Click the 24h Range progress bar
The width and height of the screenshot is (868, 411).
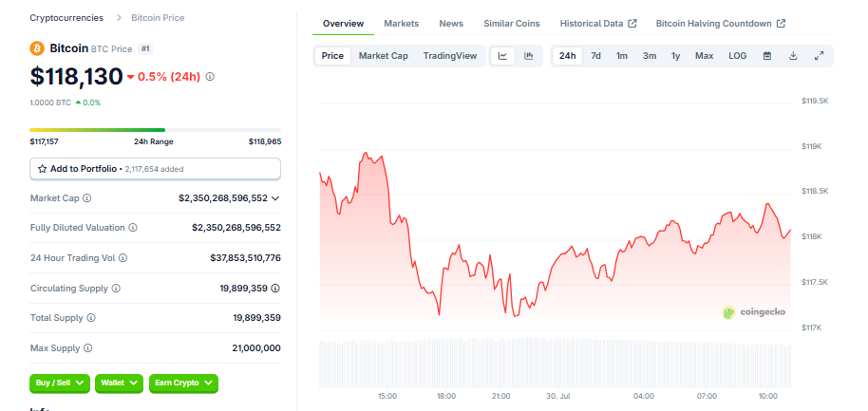(155, 130)
